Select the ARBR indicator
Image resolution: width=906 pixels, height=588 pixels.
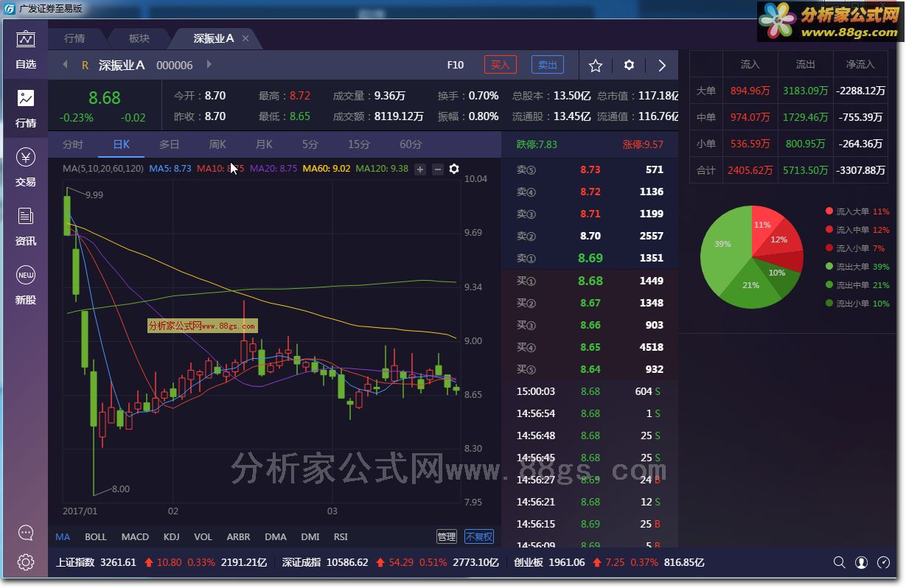238,537
